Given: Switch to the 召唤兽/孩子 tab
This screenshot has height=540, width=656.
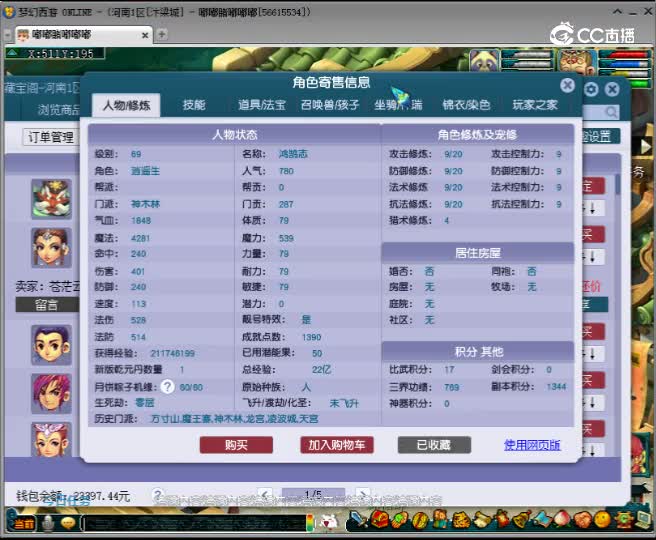Looking at the screenshot, I should [330, 105].
